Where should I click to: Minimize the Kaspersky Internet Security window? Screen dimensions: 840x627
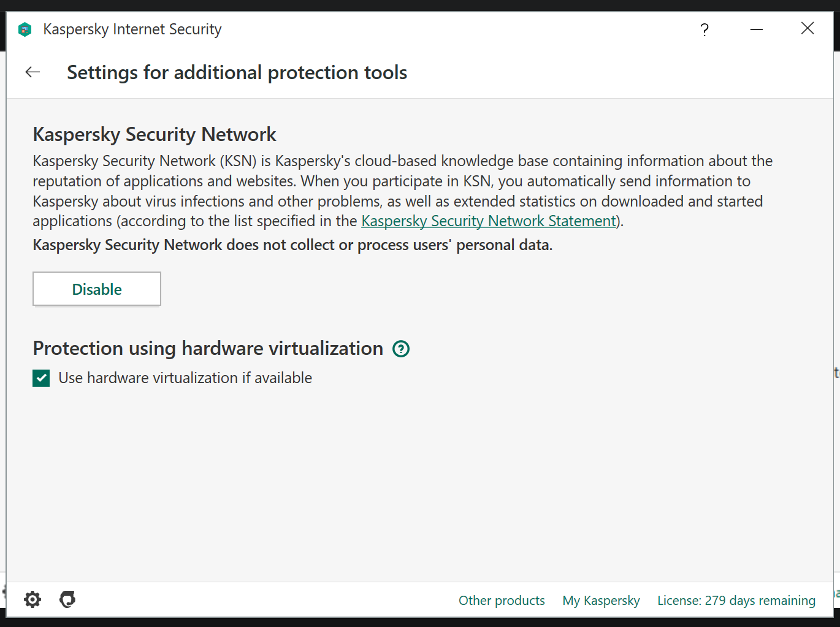pyautogui.click(x=757, y=29)
